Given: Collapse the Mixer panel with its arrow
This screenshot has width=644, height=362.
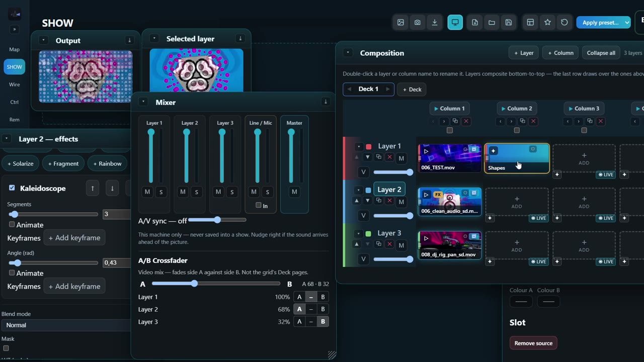Looking at the screenshot, I should click(143, 102).
